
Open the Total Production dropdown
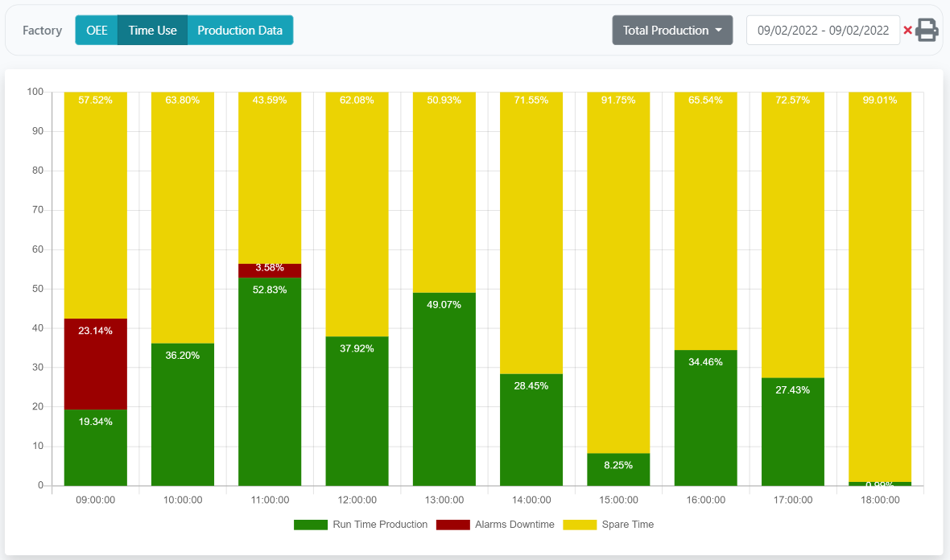672,31
